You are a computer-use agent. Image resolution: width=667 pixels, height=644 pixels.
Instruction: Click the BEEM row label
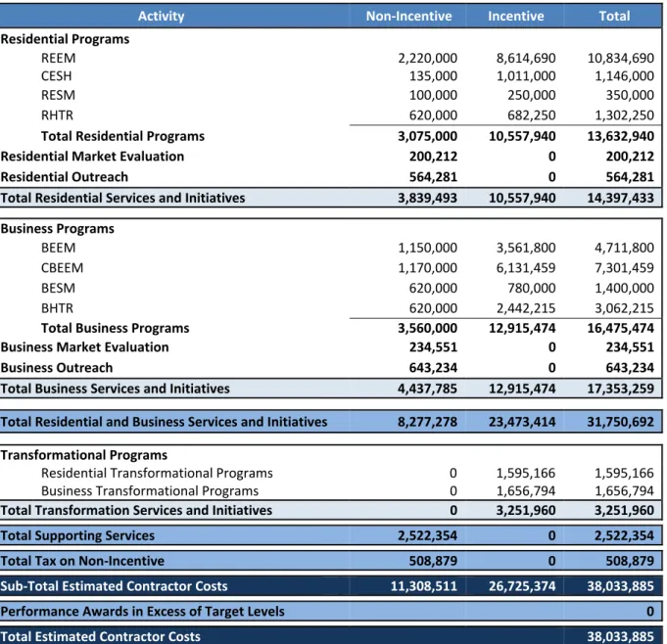[59, 248]
